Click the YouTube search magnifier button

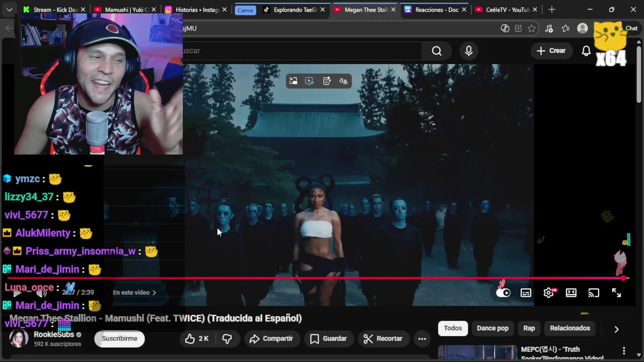(x=437, y=51)
